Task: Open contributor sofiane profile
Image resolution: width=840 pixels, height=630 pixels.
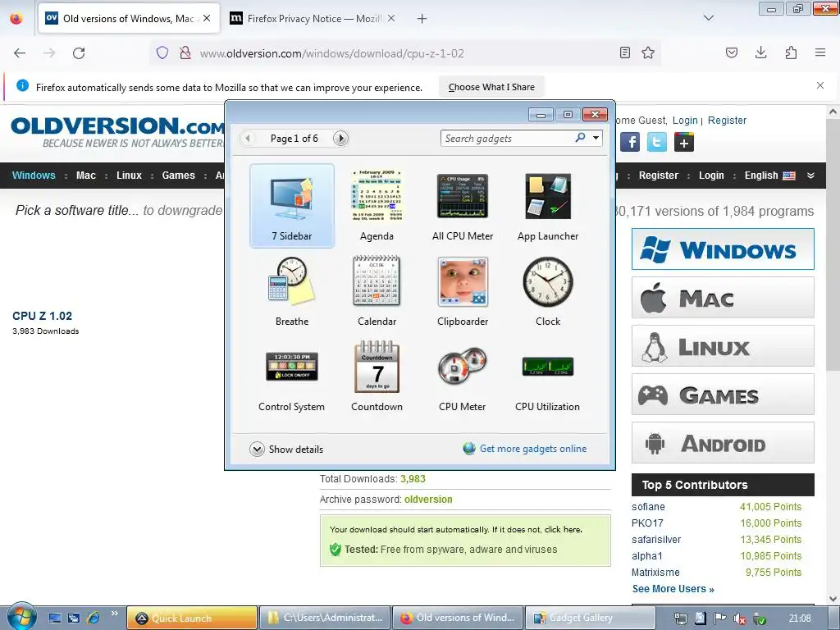Action: 648,507
